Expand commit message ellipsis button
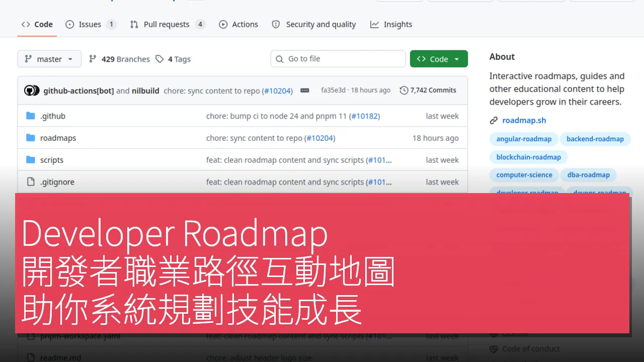 pos(304,90)
